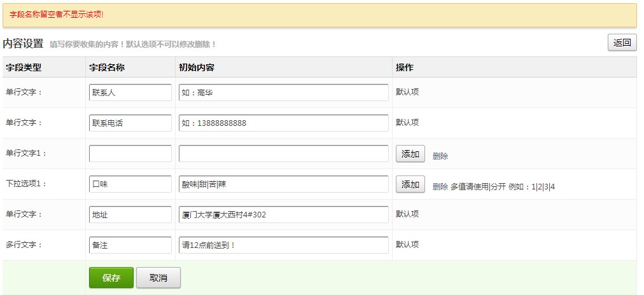
Task: Click the 如：13888888888 content input
Action: coord(283,123)
